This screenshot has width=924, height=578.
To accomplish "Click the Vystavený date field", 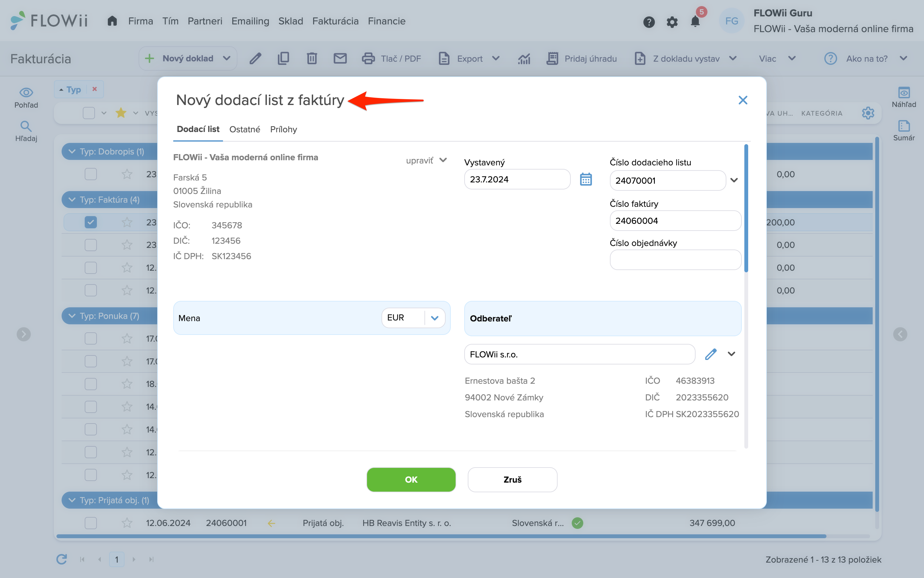I will coord(517,179).
